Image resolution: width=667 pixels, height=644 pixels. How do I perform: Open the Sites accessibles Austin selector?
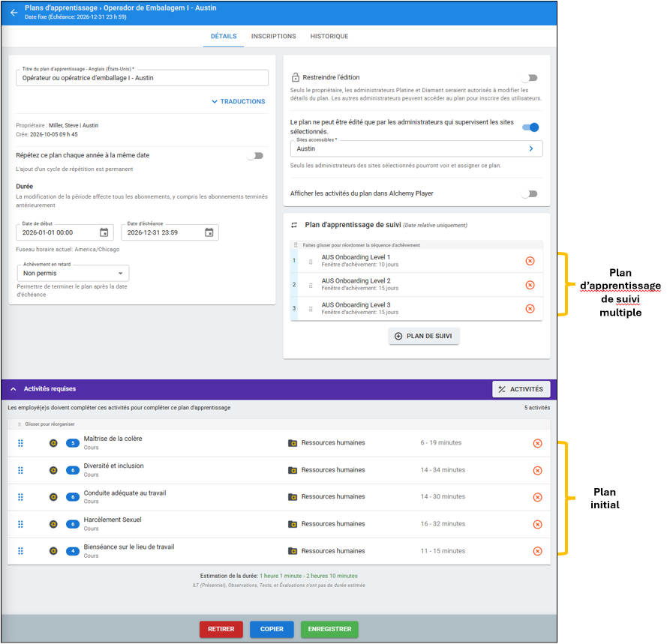pyautogui.click(x=416, y=148)
